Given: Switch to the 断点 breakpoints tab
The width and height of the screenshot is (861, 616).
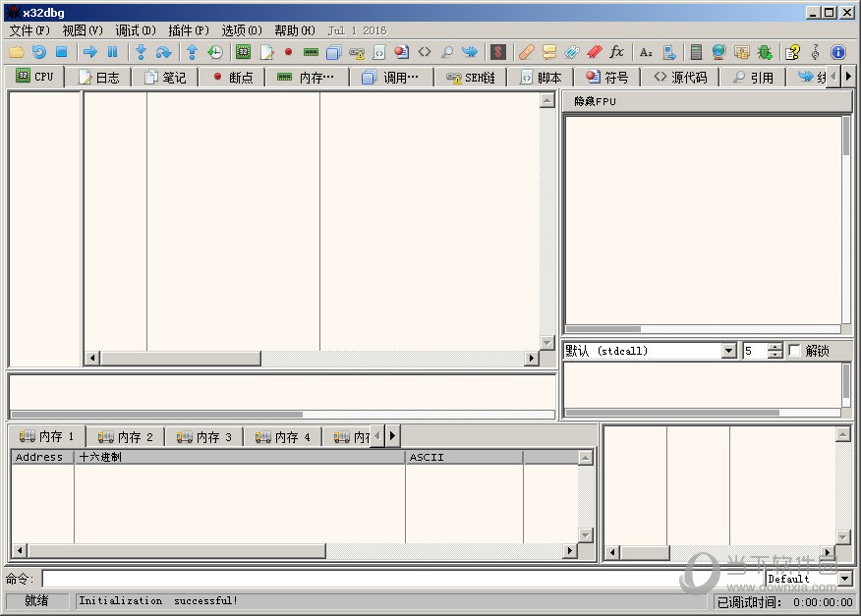Looking at the screenshot, I should point(233,78).
